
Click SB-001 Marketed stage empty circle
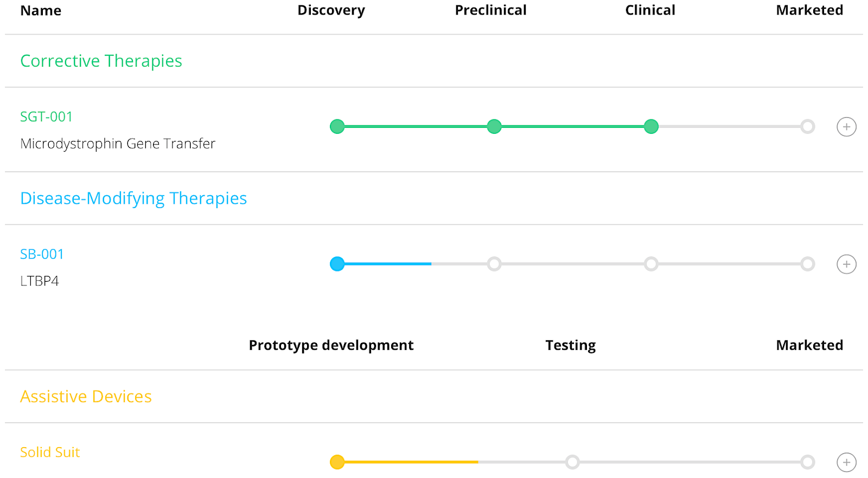(x=808, y=264)
